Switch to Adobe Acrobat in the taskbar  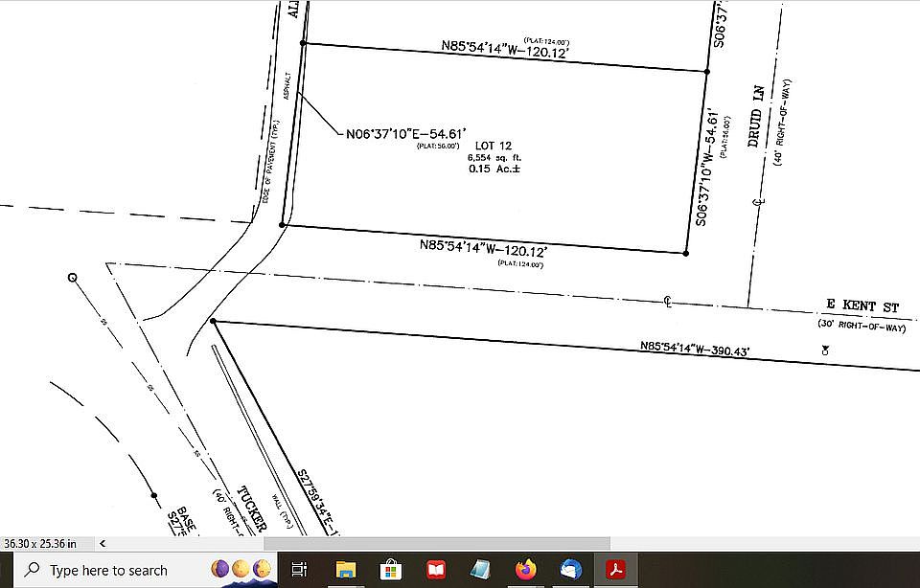pos(615,569)
